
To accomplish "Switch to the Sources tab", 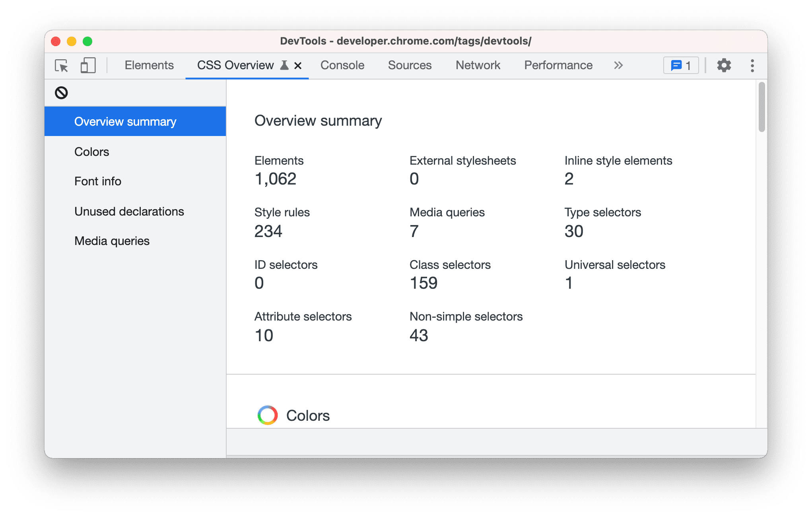I will coord(410,66).
